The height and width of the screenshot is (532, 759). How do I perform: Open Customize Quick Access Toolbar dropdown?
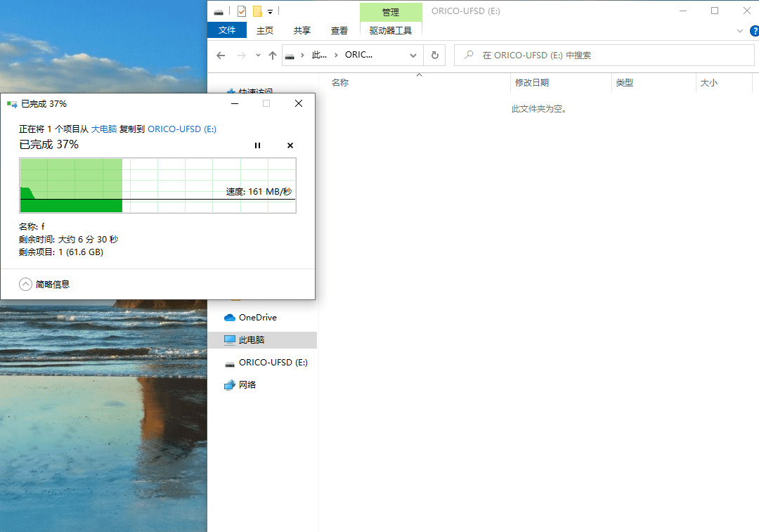pos(270,12)
